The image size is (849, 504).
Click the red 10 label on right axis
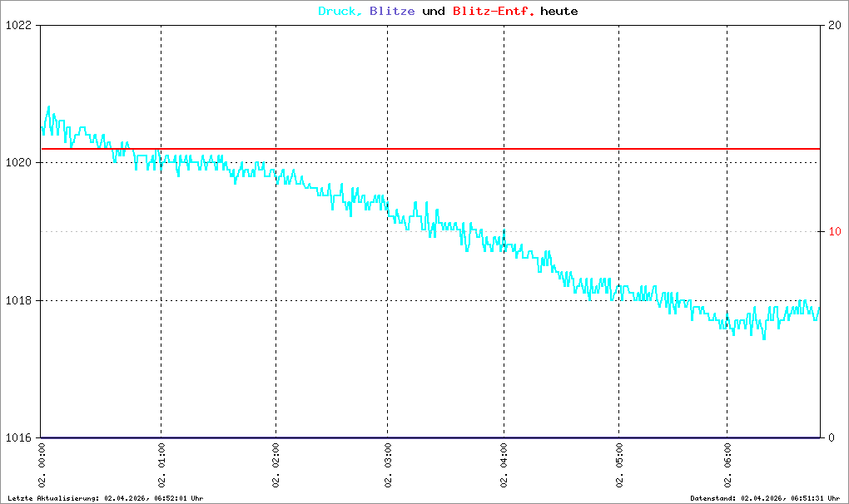(832, 231)
